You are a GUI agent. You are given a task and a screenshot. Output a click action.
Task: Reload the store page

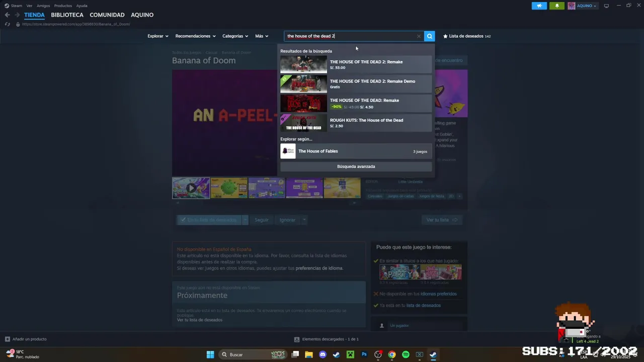[x=7, y=24]
